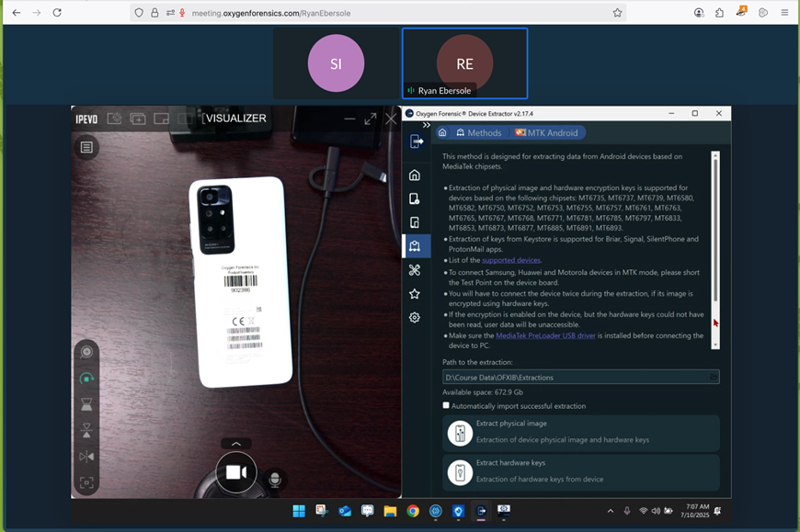Expand the capture mode chevron above record button

coord(236,444)
